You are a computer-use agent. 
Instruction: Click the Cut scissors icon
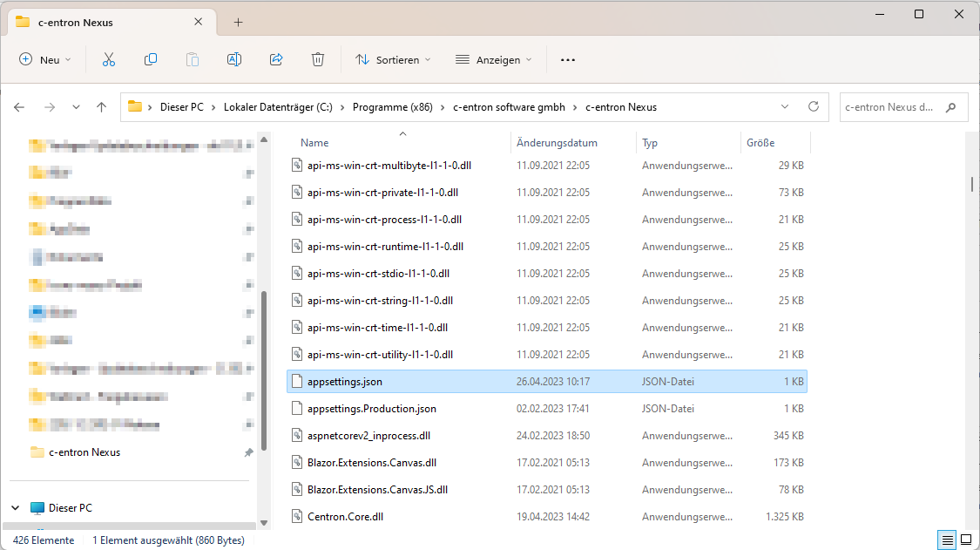[x=109, y=59]
